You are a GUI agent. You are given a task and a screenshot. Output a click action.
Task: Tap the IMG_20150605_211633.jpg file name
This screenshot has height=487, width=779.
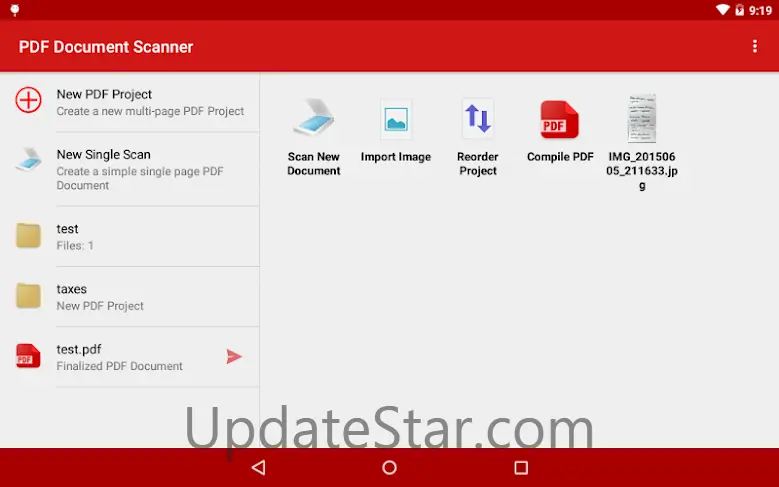[x=642, y=171]
